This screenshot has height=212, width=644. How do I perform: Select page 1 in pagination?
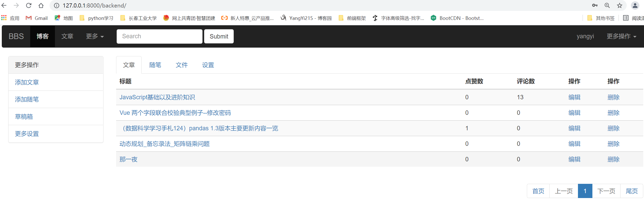[585, 191]
